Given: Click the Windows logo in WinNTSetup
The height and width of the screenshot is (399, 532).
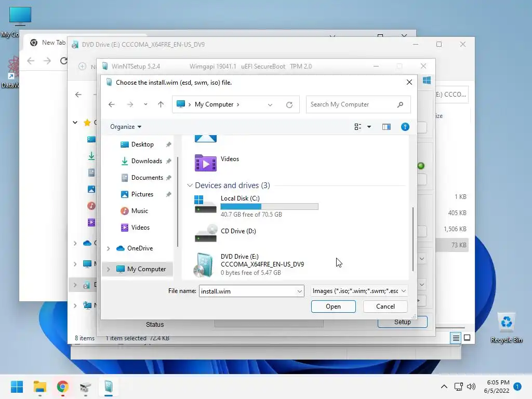Looking at the screenshot, I should tap(427, 81).
